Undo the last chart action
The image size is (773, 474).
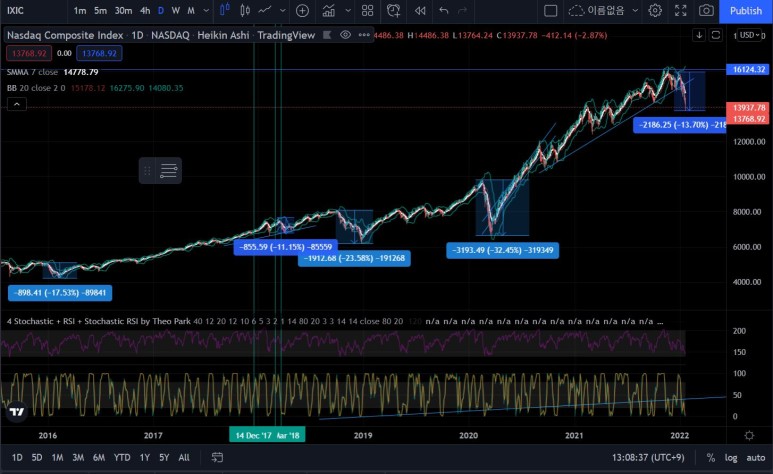pyautogui.click(x=443, y=10)
